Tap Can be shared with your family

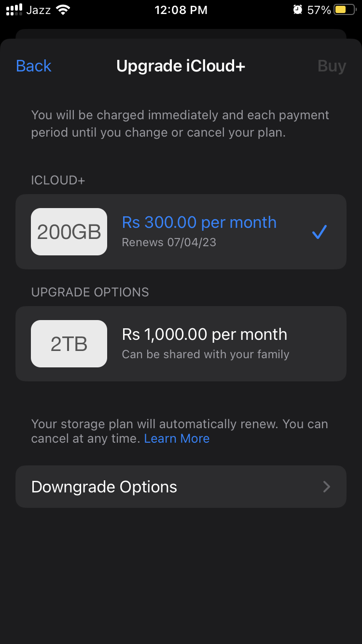pyautogui.click(x=205, y=354)
